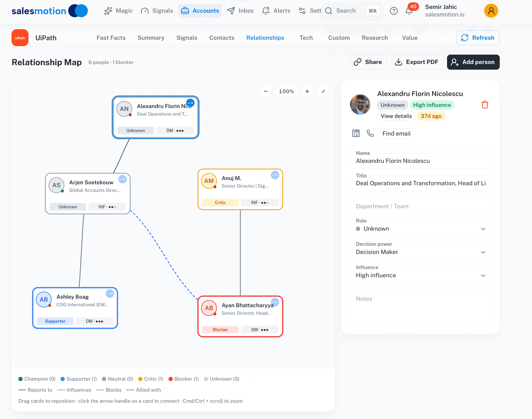Open the LinkedIn profile icon
Viewport: 532px width, 419px height.
[x=356, y=133]
